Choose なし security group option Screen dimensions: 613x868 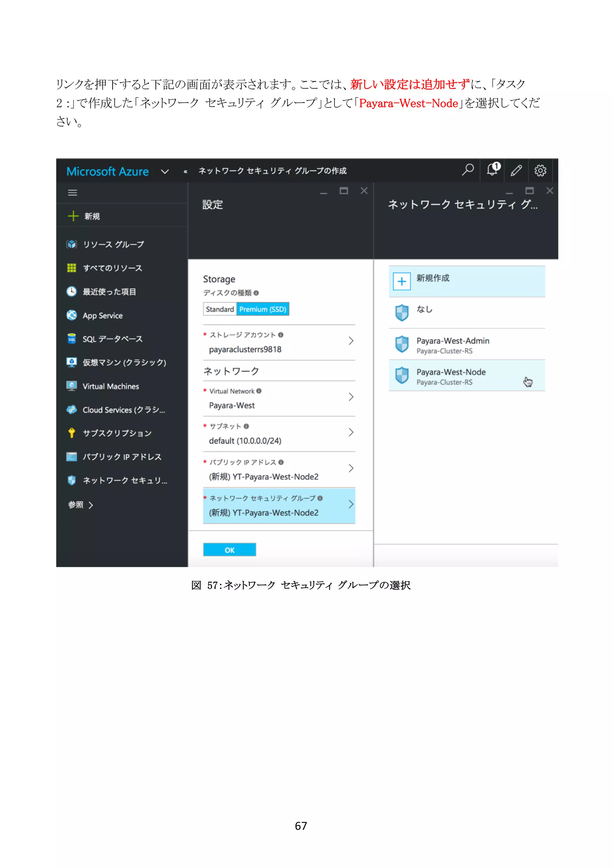point(467,313)
